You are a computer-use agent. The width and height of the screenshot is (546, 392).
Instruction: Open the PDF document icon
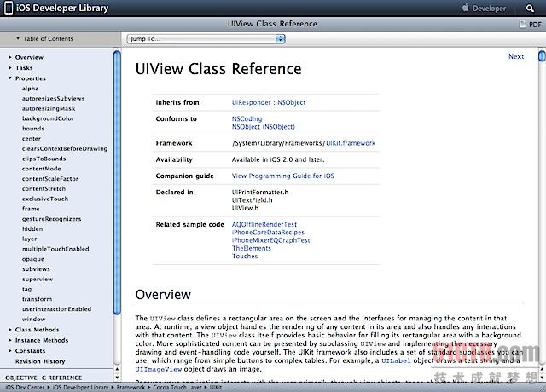(523, 24)
